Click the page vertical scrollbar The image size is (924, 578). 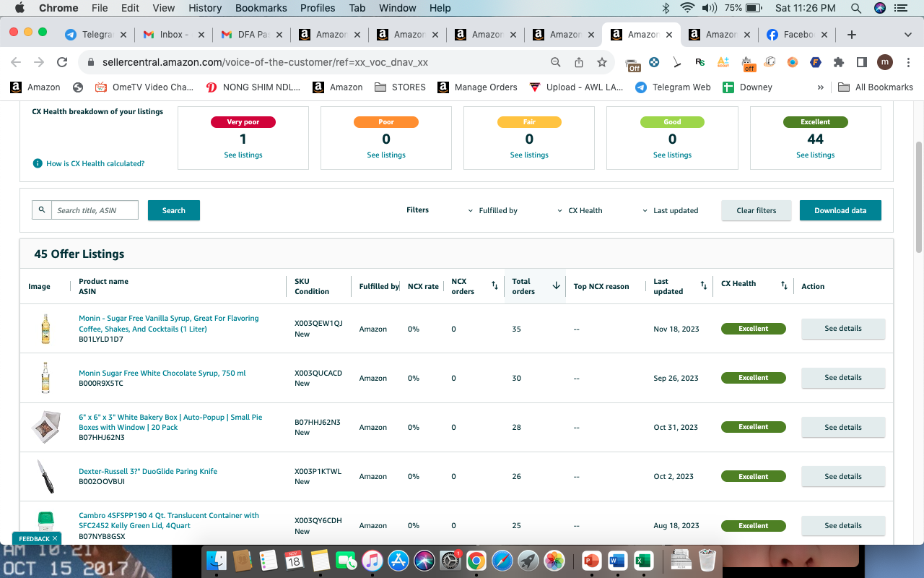919,197
